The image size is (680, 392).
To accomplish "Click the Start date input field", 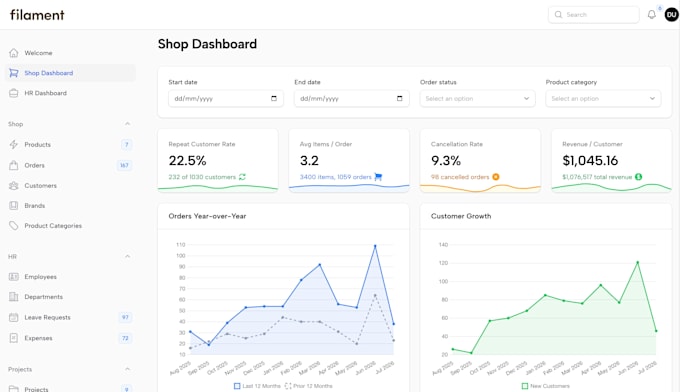I will pos(226,98).
